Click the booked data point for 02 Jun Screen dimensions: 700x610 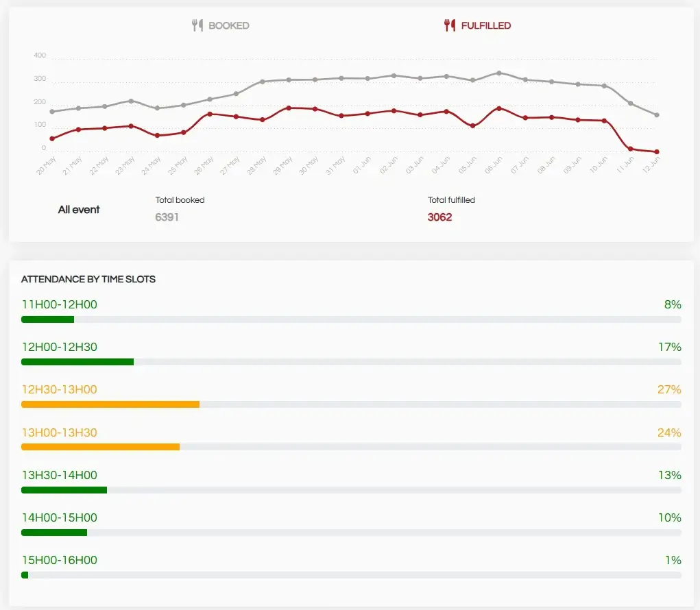click(394, 75)
